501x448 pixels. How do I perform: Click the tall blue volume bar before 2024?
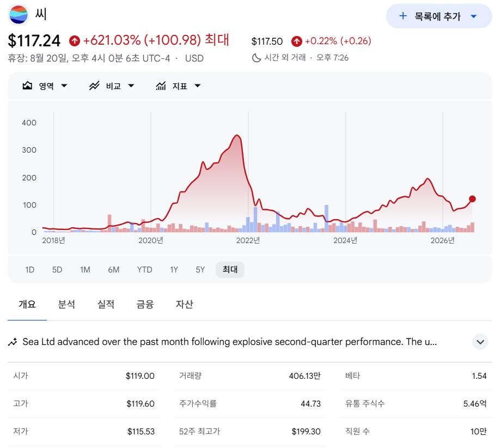coord(326,218)
